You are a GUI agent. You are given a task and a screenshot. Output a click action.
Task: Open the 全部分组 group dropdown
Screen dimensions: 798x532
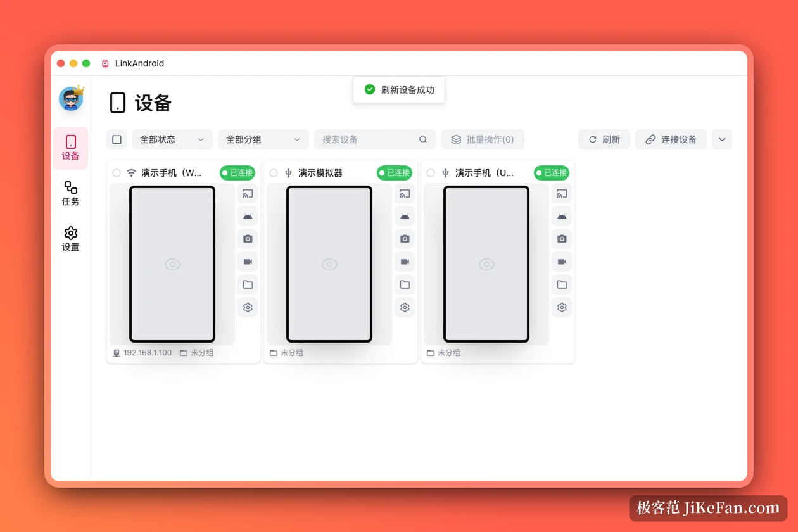click(263, 139)
